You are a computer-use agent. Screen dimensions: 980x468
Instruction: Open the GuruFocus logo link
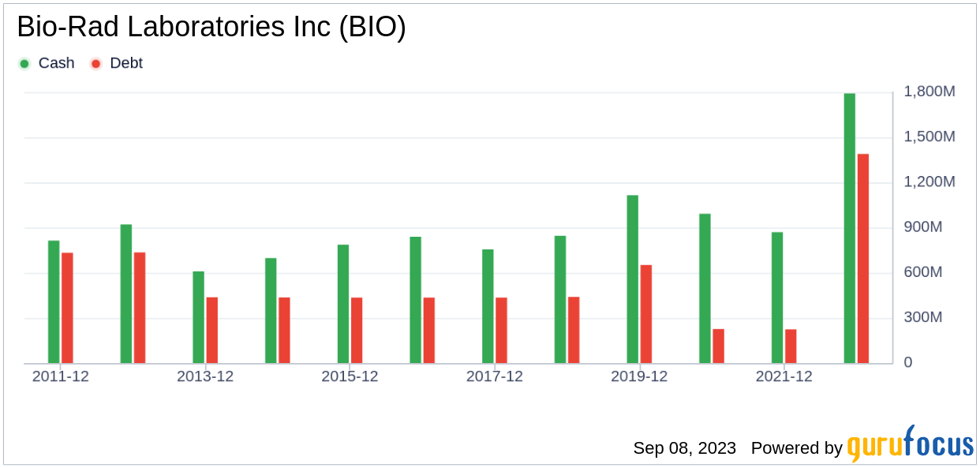coord(910,445)
